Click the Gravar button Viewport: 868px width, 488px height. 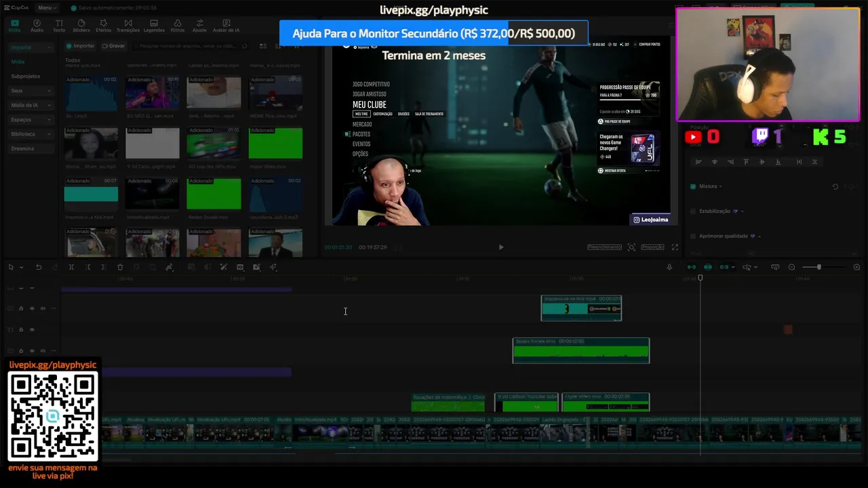pyautogui.click(x=113, y=46)
